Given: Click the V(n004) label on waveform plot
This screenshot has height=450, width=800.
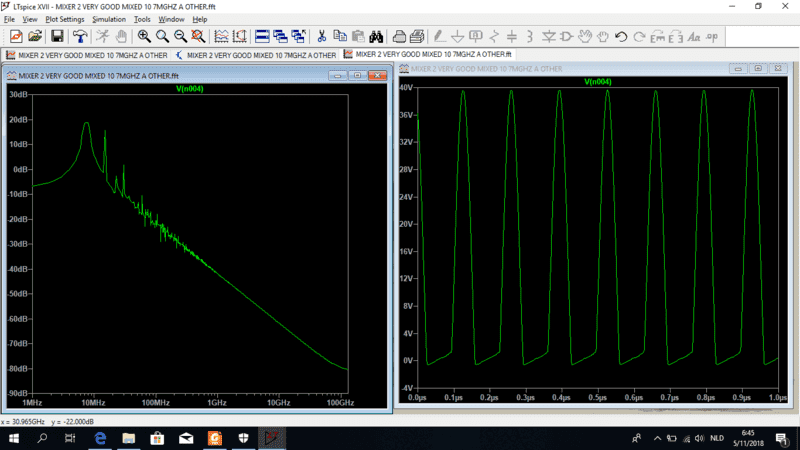Looking at the screenshot, I should (x=598, y=82).
